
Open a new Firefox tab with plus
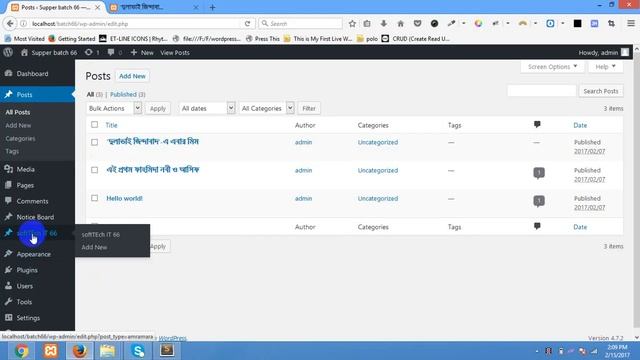pyautogui.click(x=212, y=7)
